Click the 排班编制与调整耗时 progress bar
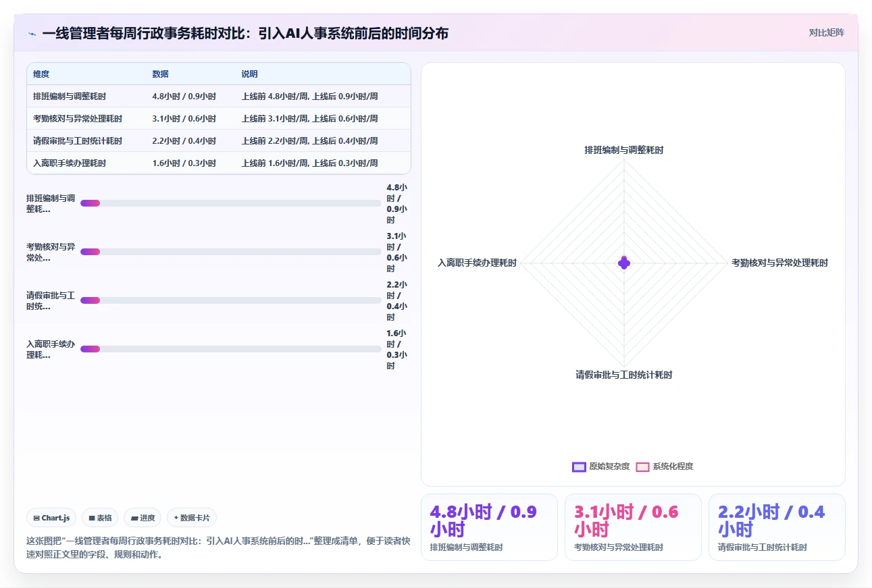Screen dimensions: 872x588 pos(231,203)
